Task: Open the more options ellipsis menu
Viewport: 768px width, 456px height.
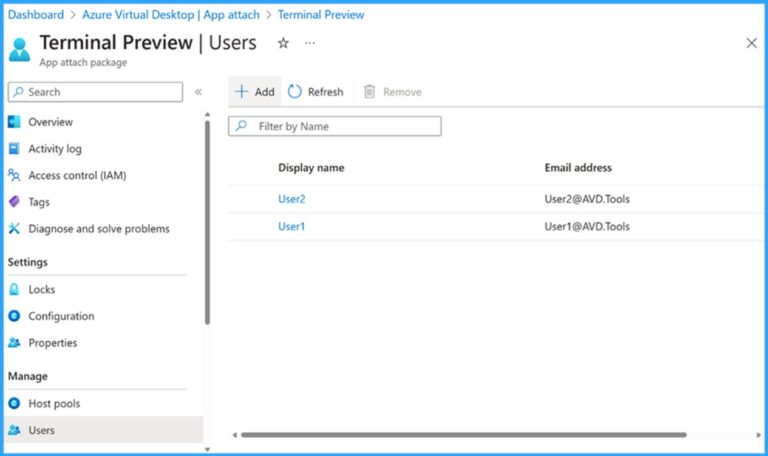Action: 310,43
